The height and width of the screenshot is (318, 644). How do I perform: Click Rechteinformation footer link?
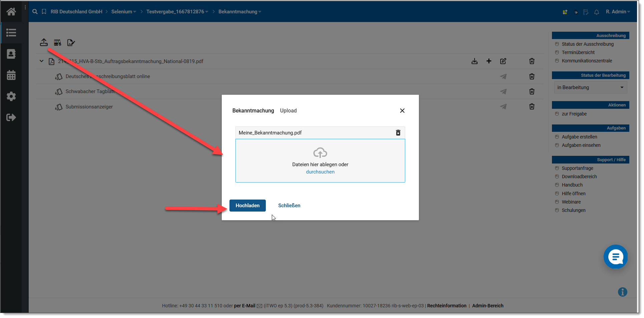point(447,306)
